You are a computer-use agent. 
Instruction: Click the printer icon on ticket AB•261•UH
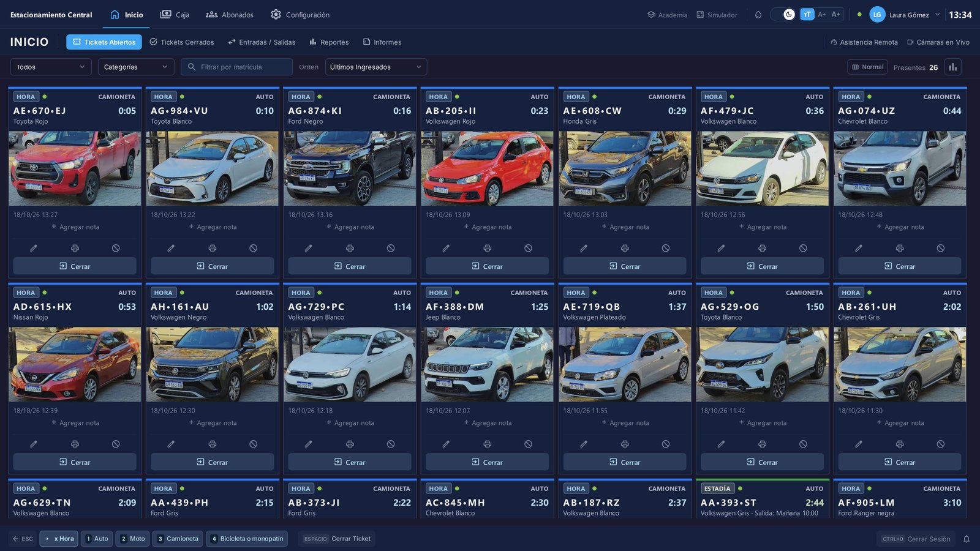(900, 444)
